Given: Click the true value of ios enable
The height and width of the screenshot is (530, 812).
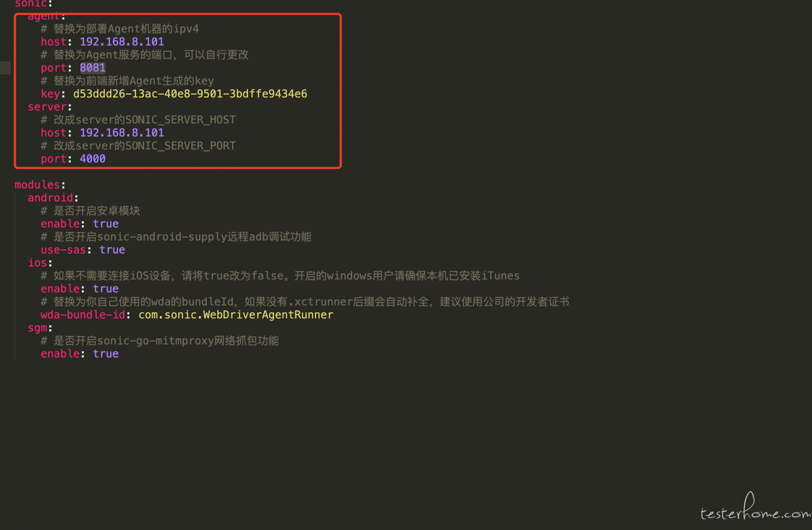Looking at the screenshot, I should pyautogui.click(x=106, y=289).
